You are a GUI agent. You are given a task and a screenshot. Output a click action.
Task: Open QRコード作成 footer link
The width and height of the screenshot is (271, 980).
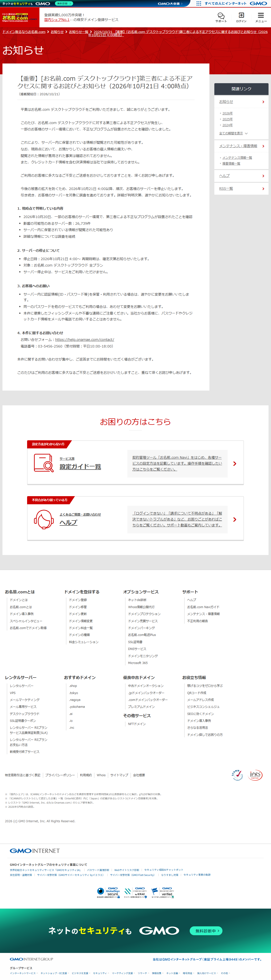[x=196, y=693]
